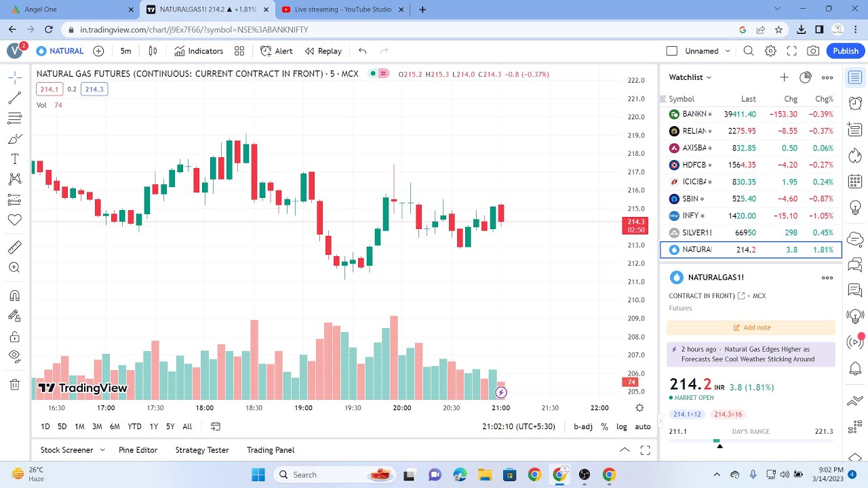Open the alerts clock panel
The image size is (868, 488).
pyautogui.click(x=855, y=103)
